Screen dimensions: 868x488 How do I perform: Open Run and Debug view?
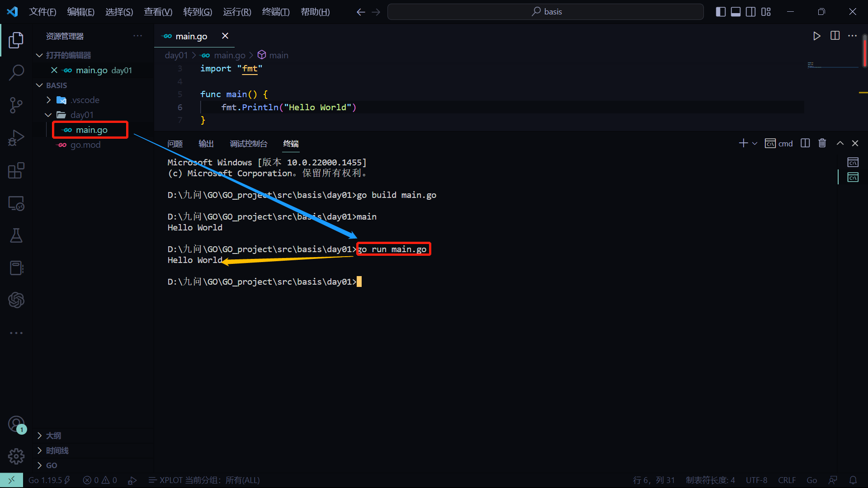point(16,138)
